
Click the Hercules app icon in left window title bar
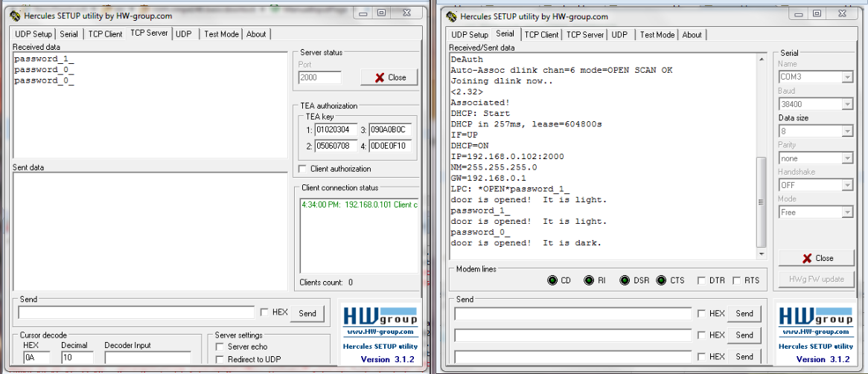coord(15,16)
